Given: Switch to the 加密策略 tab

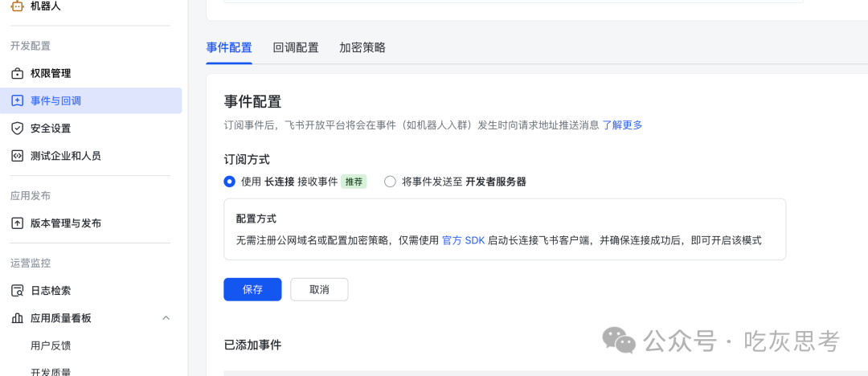Looking at the screenshot, I should tap(362, 47).
